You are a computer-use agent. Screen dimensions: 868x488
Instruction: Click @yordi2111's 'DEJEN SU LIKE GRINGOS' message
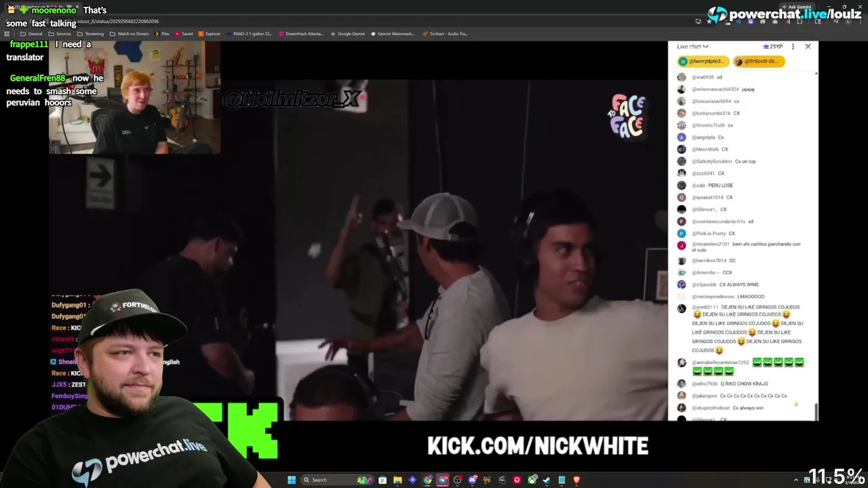click(747, 329)
